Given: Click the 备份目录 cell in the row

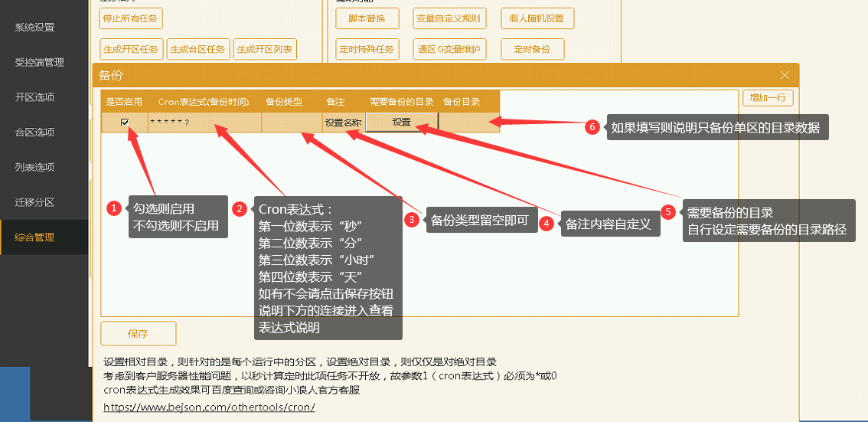Looking at the screenshot, I should click(x=468, y=123).
